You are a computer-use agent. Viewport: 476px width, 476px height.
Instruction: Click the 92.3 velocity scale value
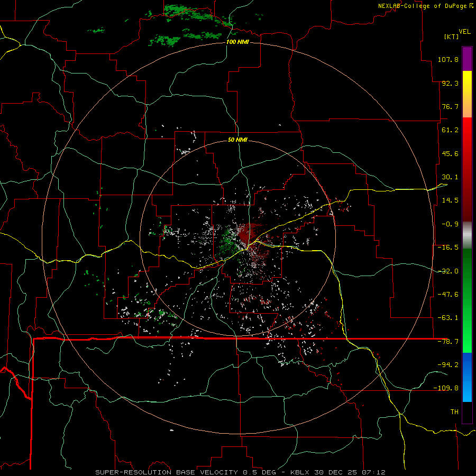click(450, 83)
